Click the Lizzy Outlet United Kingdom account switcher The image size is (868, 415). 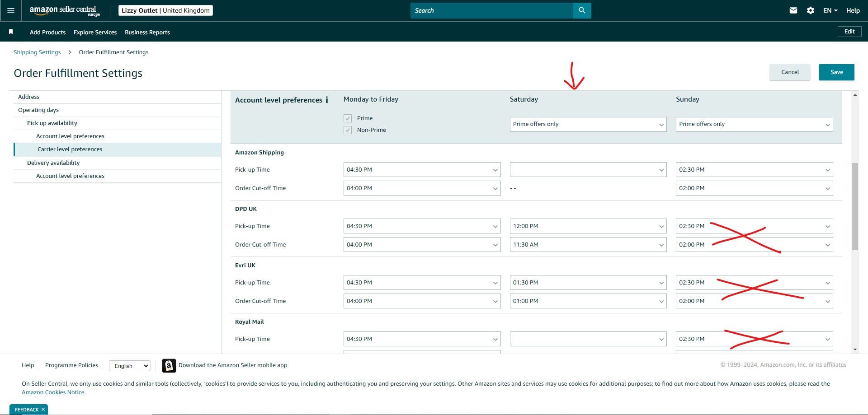(x=165, y=10)
